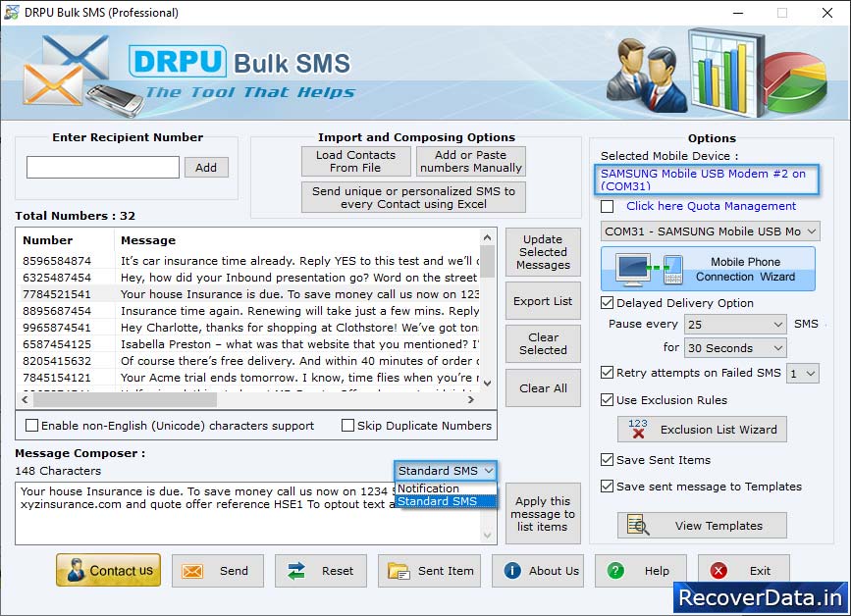Close the DRPU Bulk SMS window

pos(827,13)
